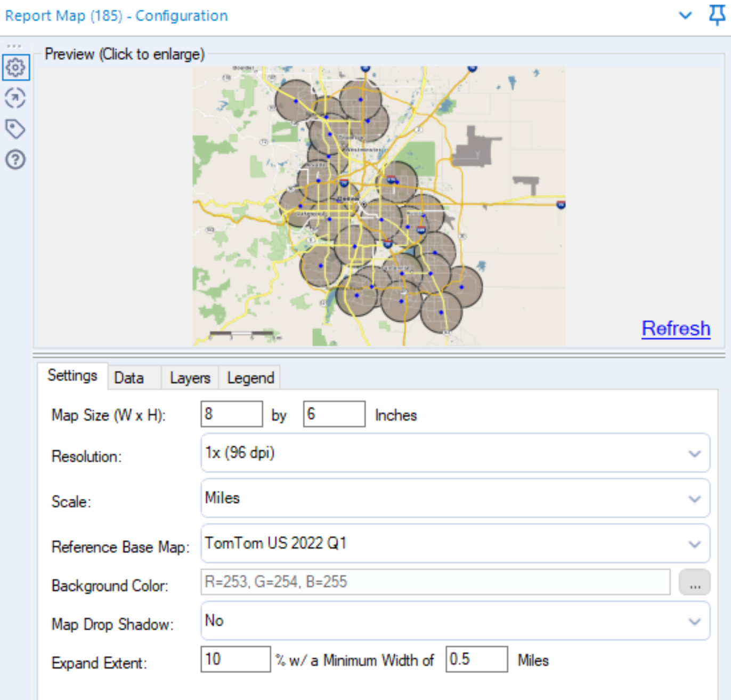Collapse the panel with the title bar chevron
731x700 pixels.
(685, 16)
